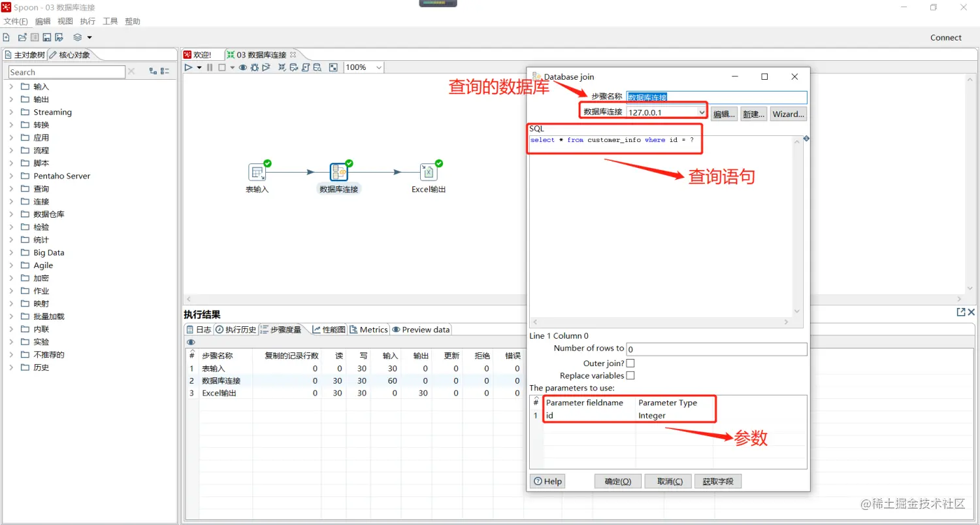Image resolution: width=980 pixels, height=525 pixels.
Task: Run the transformation with Play icon
Action: pos(188,67)
